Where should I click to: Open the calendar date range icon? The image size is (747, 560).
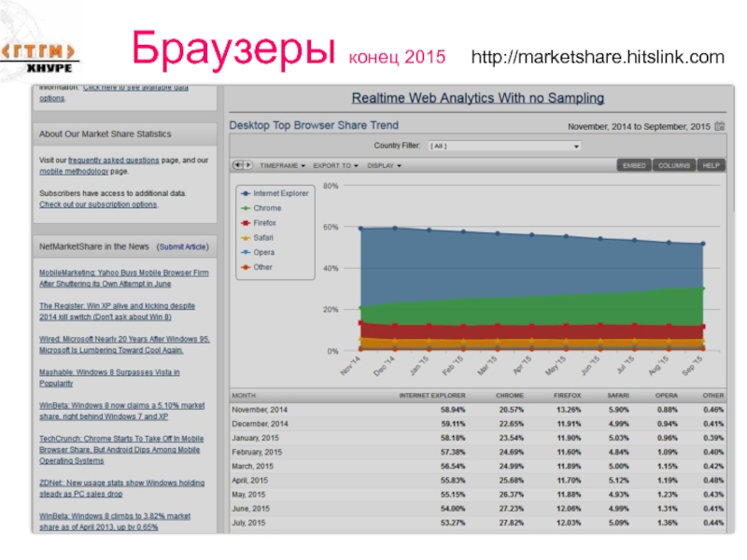pos(719,126)
